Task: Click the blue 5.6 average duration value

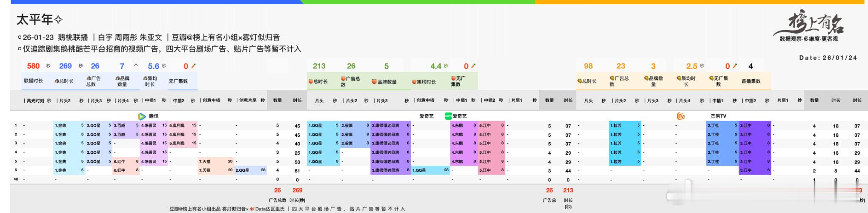Action: click(x=153, y=66)
